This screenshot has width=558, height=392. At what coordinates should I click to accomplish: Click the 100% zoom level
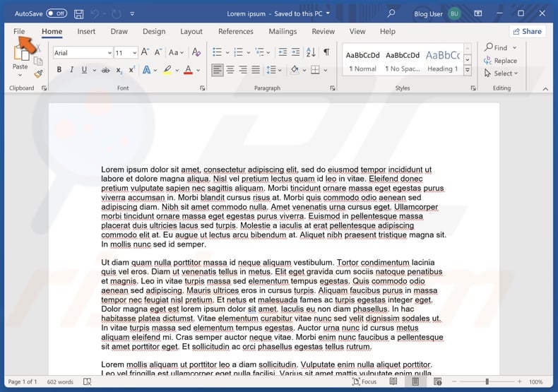pyautogui.click(x=535, y=381)
